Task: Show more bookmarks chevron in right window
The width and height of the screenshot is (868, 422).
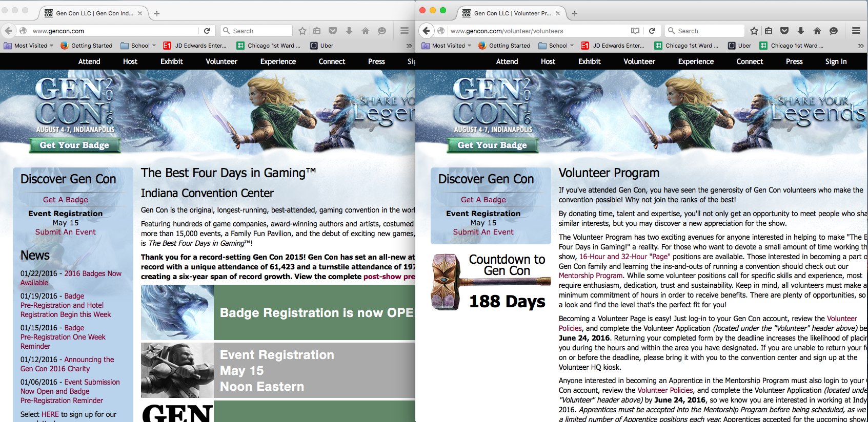Action: click(861, 46)
